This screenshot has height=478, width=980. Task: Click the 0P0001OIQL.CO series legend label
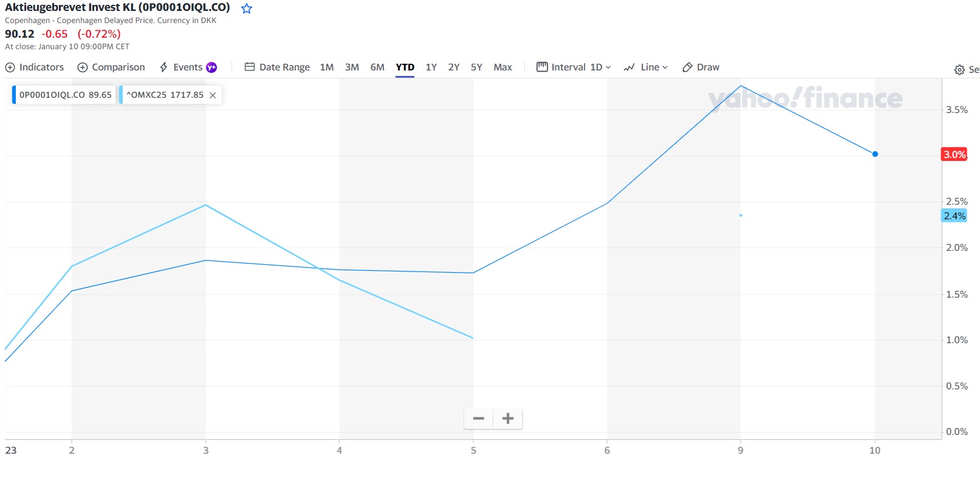[x=65, y=95]
